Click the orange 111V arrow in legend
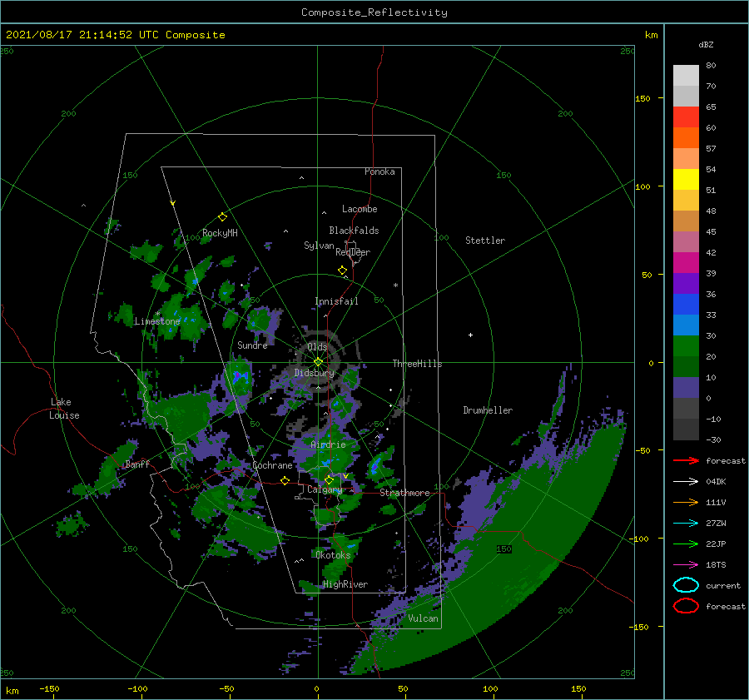Viewport: 749px width, 700px height. (686, 502)
